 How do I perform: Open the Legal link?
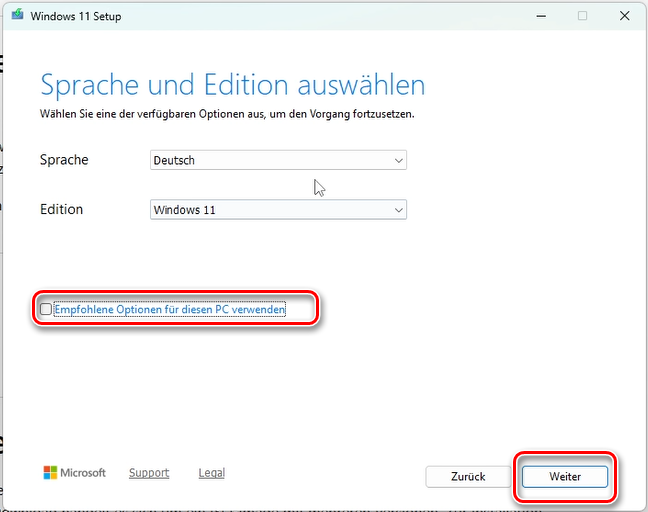212,473
